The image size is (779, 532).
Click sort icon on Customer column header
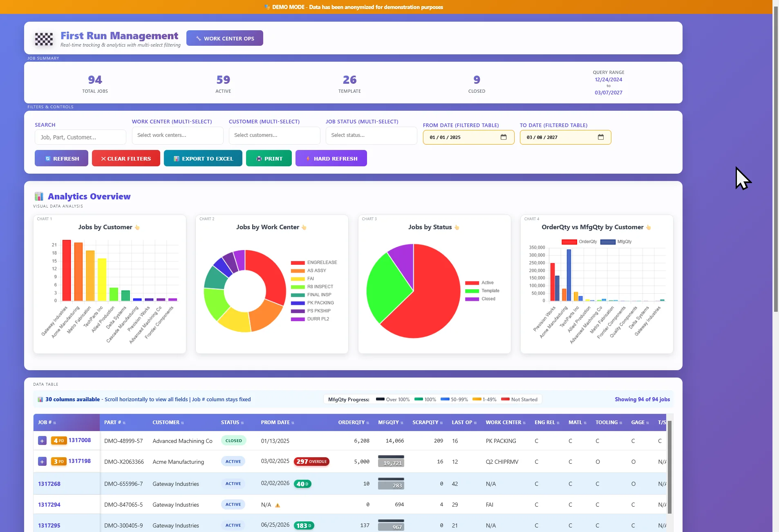point(183,423)
